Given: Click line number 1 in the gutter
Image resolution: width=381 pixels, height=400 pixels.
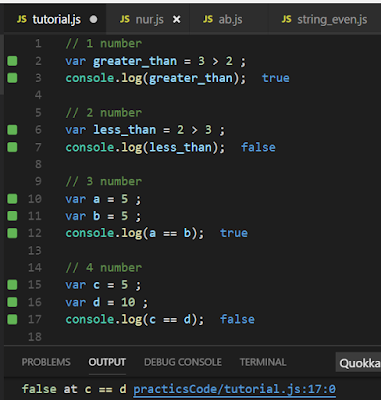Looking at the screenshot, I should [38, 43].
